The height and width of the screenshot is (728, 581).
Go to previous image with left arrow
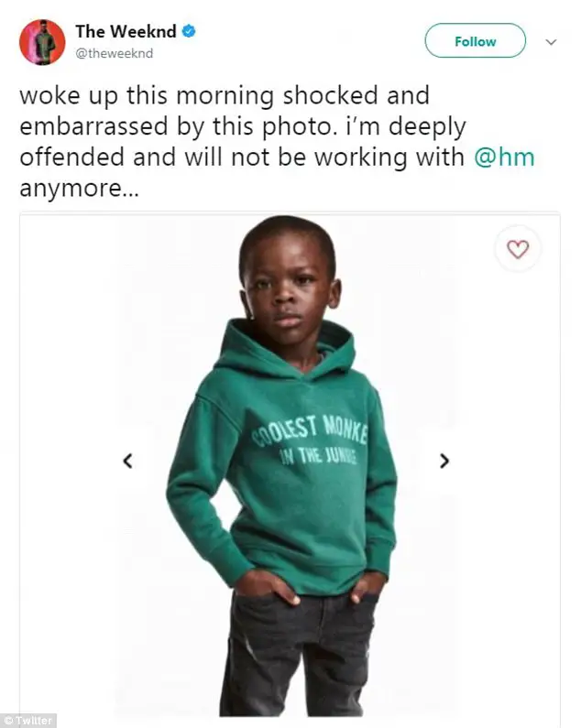click(x=127, y=461)
